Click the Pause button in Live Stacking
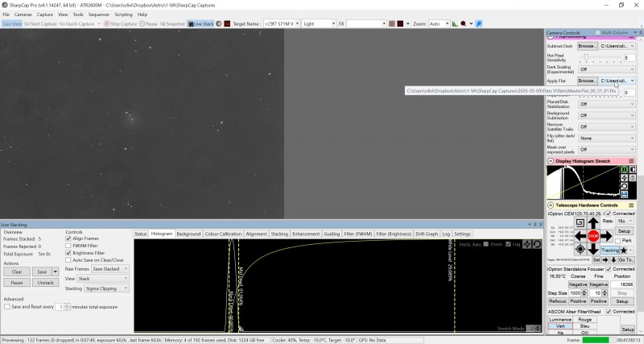 [x=17, y=283]
